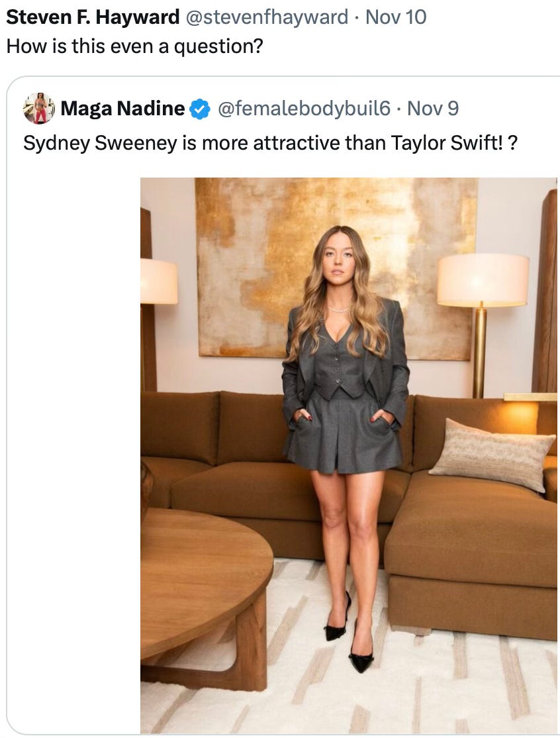
Task: Open Steven F. Hayward's profile name
Action: point(93,17)
